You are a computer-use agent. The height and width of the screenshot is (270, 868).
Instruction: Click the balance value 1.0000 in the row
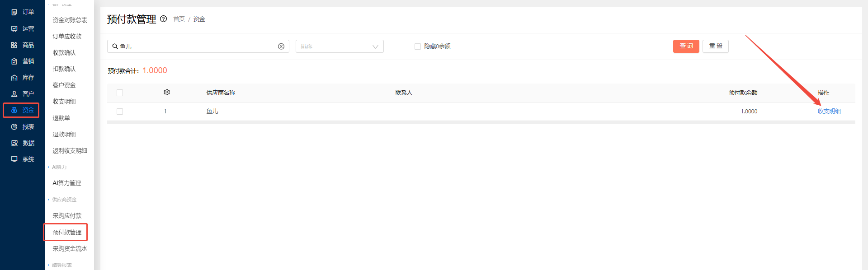749,112
